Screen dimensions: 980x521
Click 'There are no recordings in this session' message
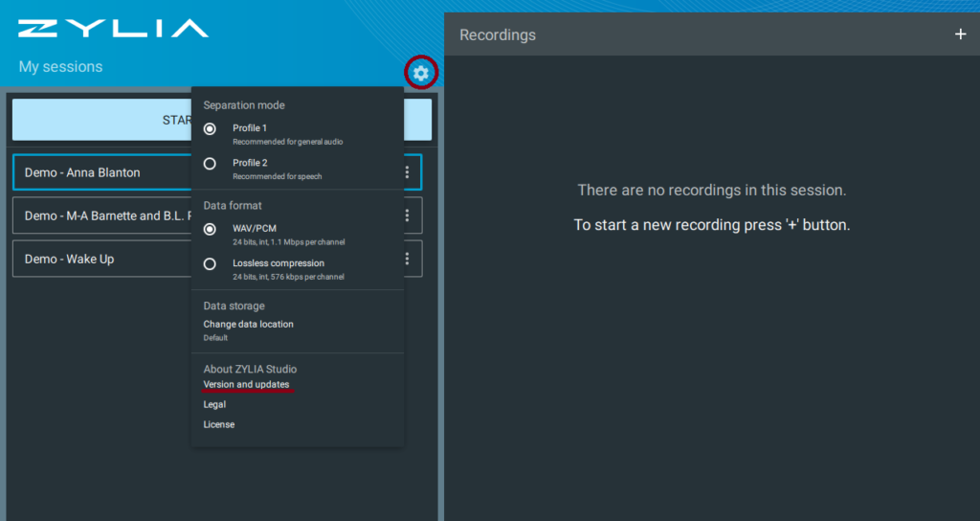712,191
